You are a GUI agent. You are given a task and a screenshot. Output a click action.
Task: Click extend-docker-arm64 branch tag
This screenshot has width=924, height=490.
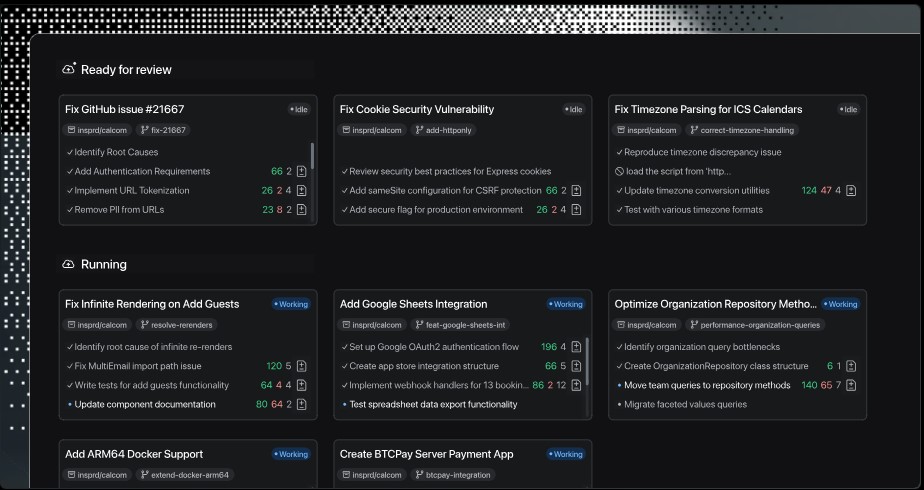tap(185, 475)
